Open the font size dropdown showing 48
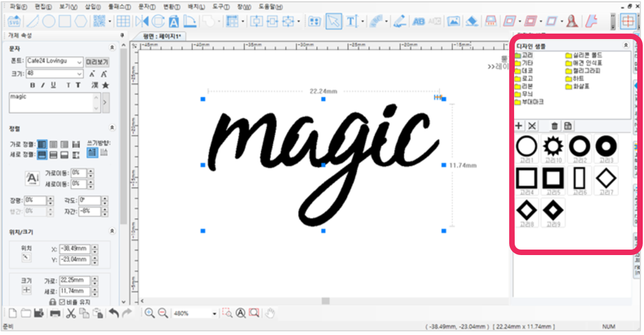This screenshot has height=335, width=644. (79, 74)
